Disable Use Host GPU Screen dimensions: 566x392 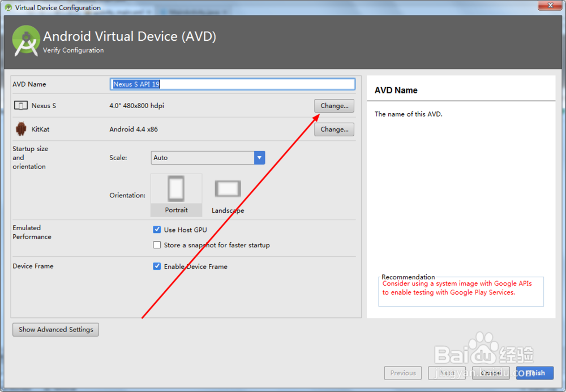(x=157, y=230)
